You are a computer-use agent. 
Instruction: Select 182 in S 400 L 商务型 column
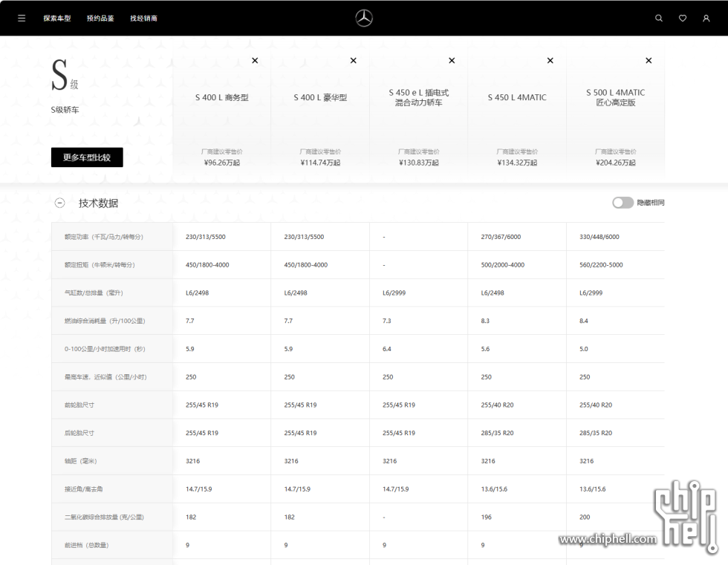(191, 517)
